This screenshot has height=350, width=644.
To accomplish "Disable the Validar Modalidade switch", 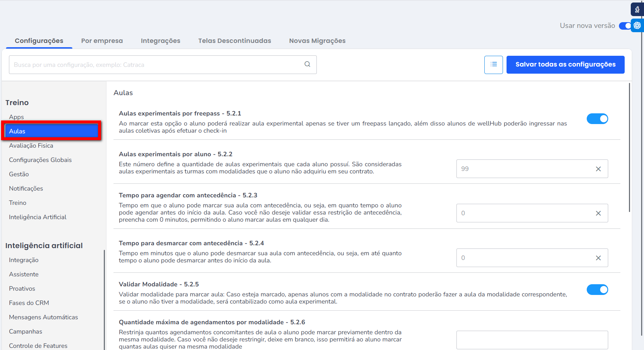I will click(x=597, y=290).
